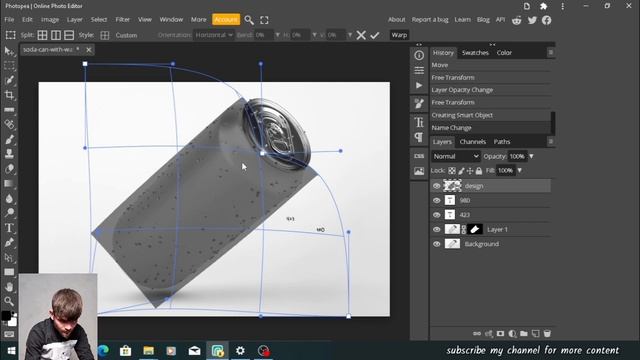Select the Rectangle Select tool in the left toolbar
640x360 pixels.
pyautogui.click(x=9, y=65)
